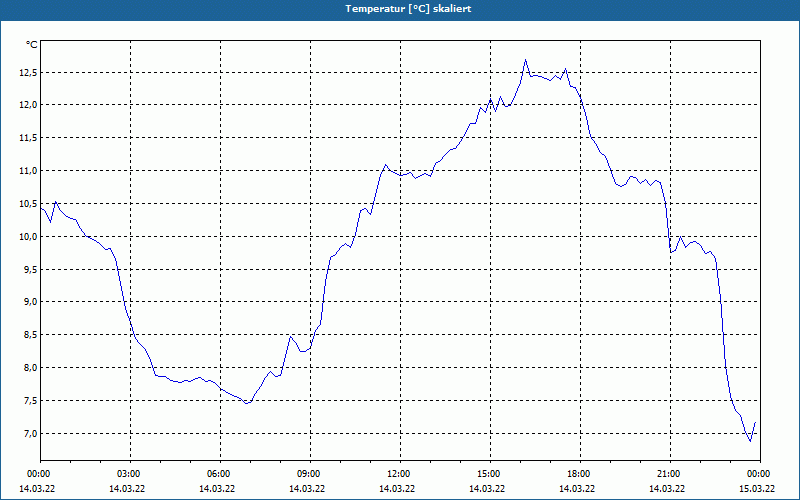Click the 03:00 time label
This screenshot has width=800, height=500.
(x=131, y=474)
